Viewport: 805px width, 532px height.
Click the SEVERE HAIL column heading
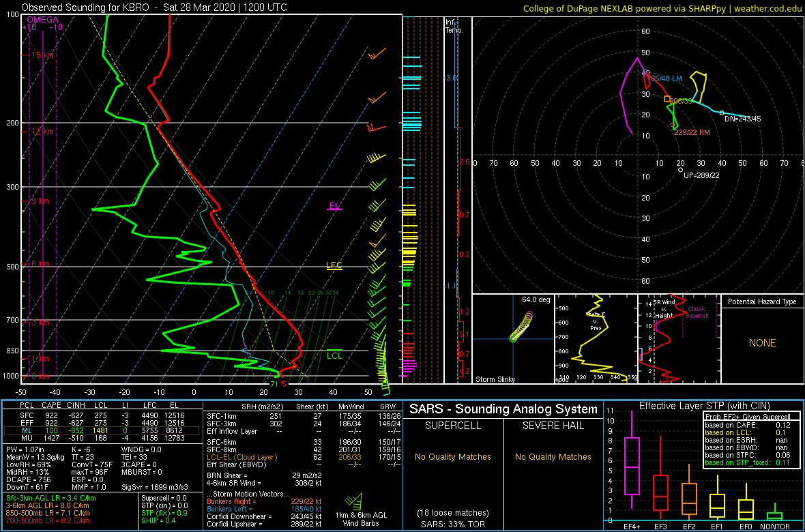[x=553, y=425]
